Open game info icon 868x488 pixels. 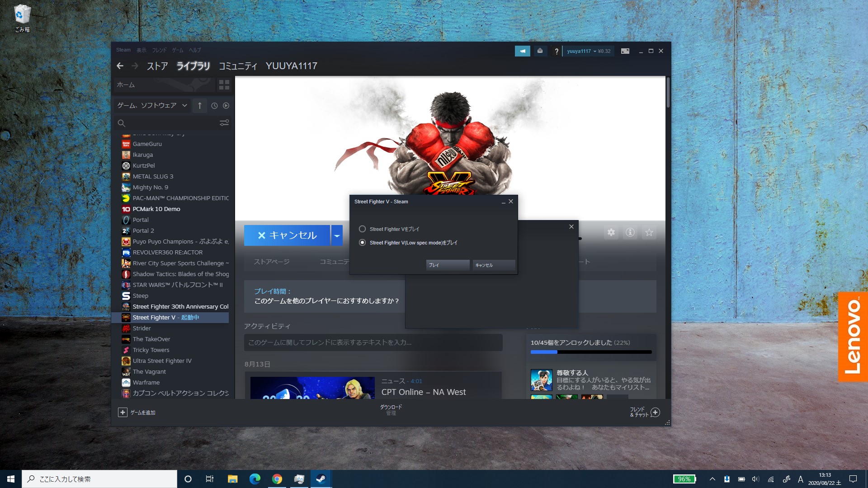(x=630, y=232)
